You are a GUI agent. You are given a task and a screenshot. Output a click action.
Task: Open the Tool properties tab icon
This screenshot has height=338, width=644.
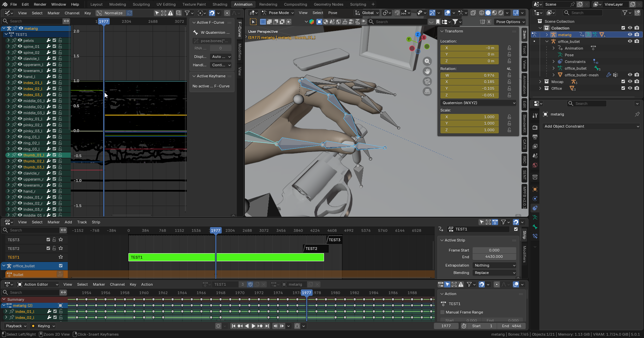coord(535,116)
